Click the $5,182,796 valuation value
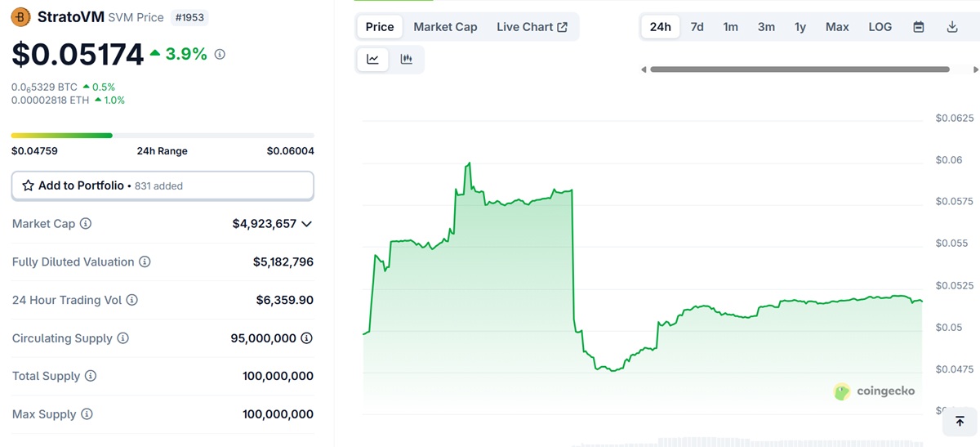 point(283,262)
